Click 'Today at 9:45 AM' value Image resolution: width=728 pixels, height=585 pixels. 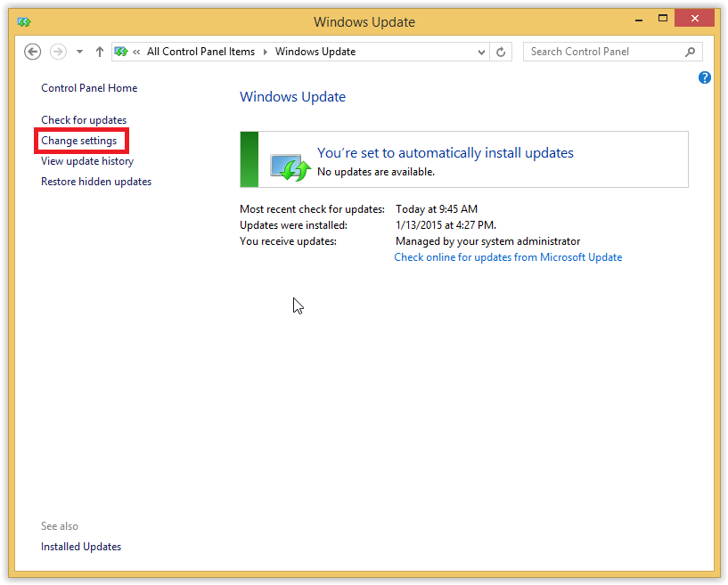tap(437, 209)
